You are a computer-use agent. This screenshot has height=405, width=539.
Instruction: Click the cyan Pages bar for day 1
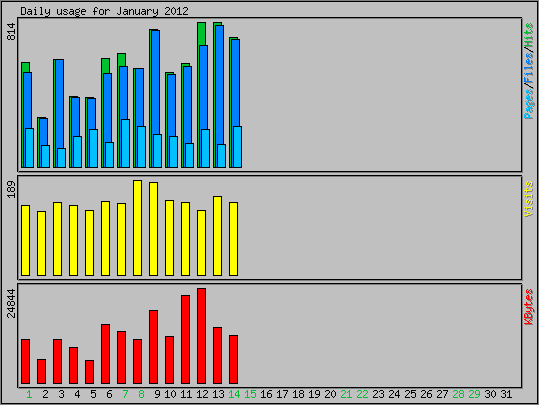[30, 148]
